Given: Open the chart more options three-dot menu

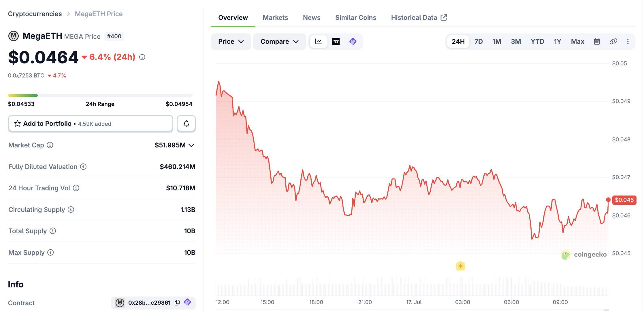Looking at the screenshot, I should [628, 41].
